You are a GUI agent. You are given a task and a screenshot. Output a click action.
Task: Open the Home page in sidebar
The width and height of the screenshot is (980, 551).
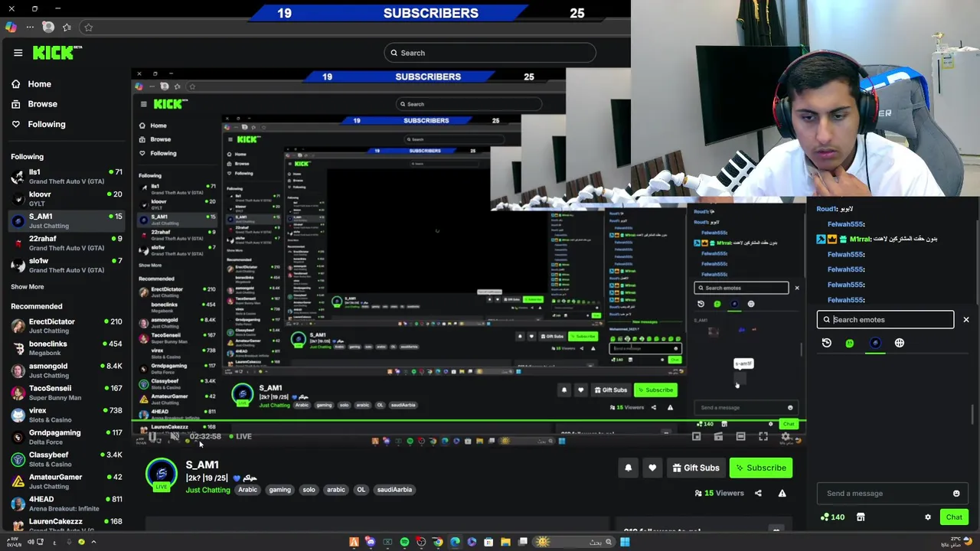[x=31, y=84]
